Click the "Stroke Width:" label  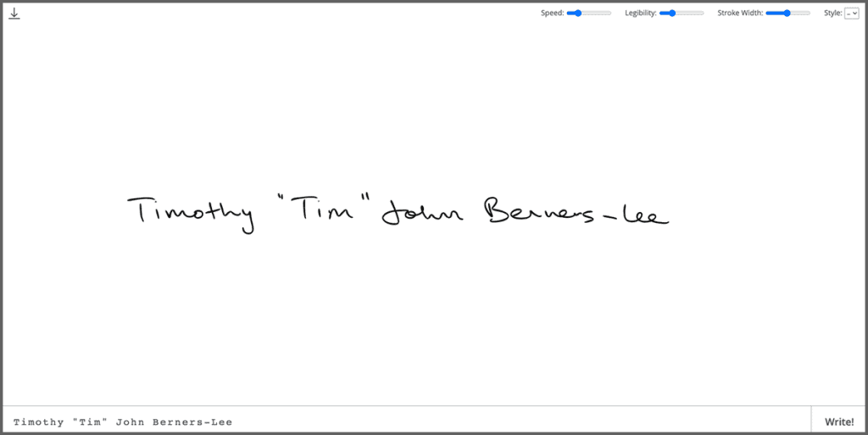coord(740,14)
